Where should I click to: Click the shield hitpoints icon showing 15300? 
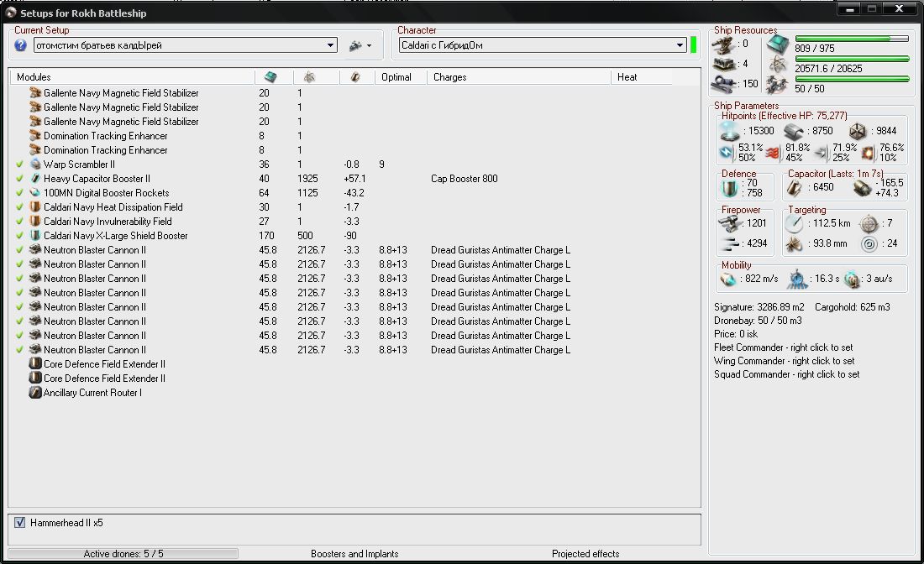[729, 131]
